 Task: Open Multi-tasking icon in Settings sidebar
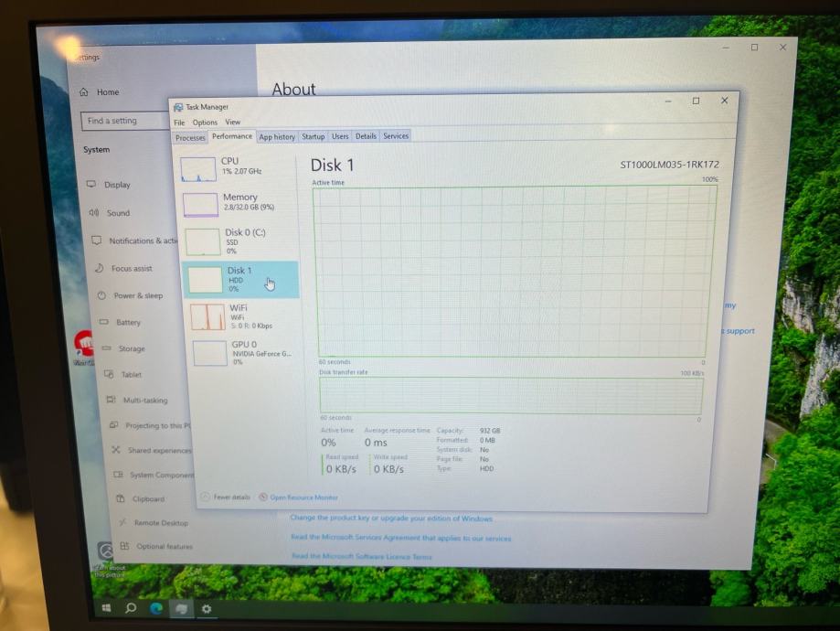[x=111, y=400]
